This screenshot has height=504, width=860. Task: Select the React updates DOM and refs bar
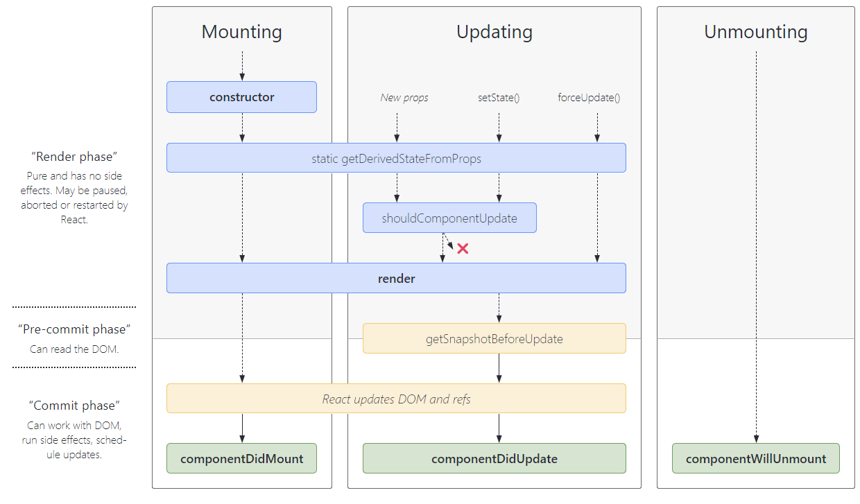pos(396,399)
